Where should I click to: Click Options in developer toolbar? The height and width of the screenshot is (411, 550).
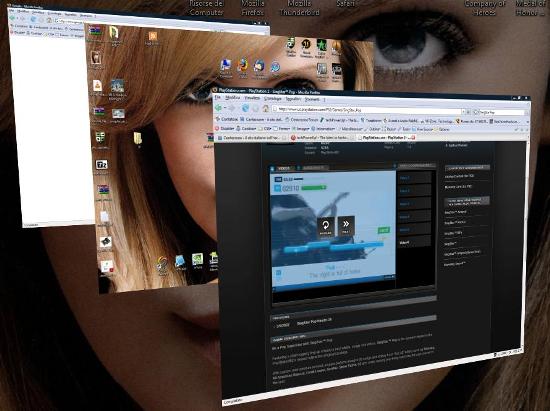[x=442, y=129]
